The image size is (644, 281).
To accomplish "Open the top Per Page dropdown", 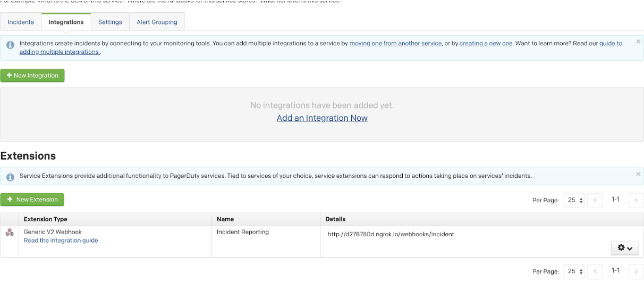I will click(x=574, y=200).
